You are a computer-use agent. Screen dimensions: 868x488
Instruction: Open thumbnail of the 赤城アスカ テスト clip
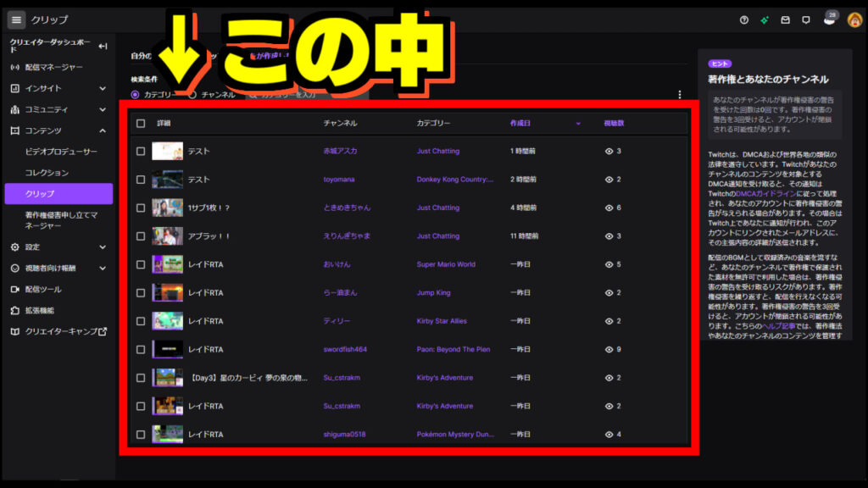coord(167,151)
